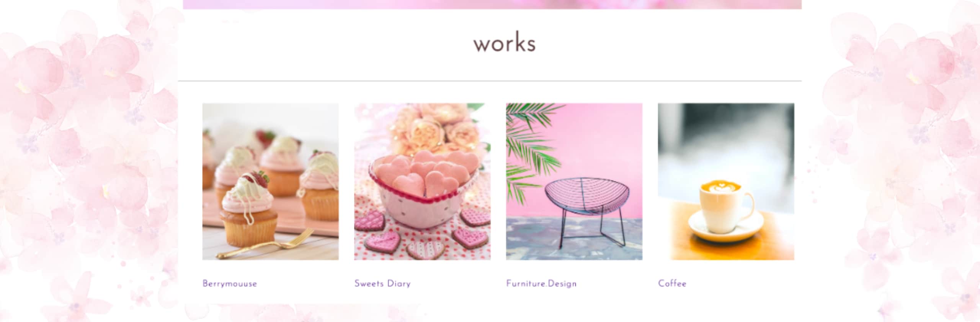Follow the Sweets Diary text link

tap(382, 284)
